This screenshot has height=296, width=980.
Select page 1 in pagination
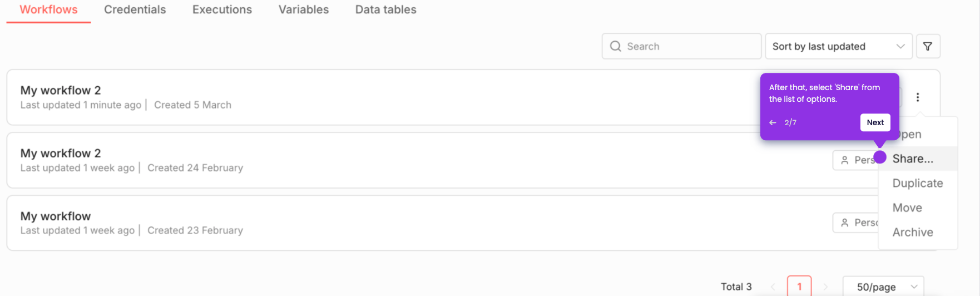click(x=799, y=287)
